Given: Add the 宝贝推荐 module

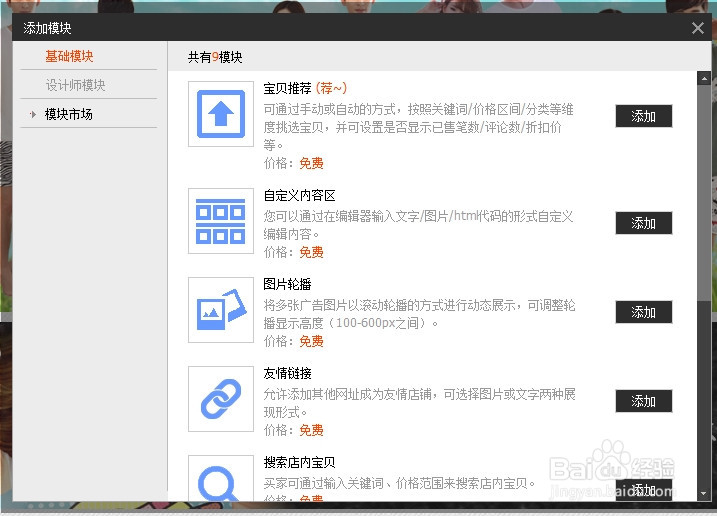Looking at the screenshot, I should pyautogui.click(x=644, y=116).
